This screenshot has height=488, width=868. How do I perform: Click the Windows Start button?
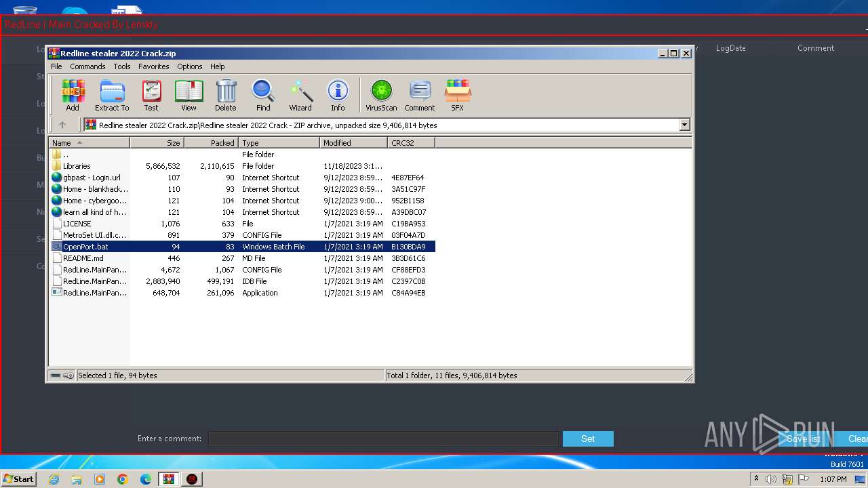tap(18, 479)
